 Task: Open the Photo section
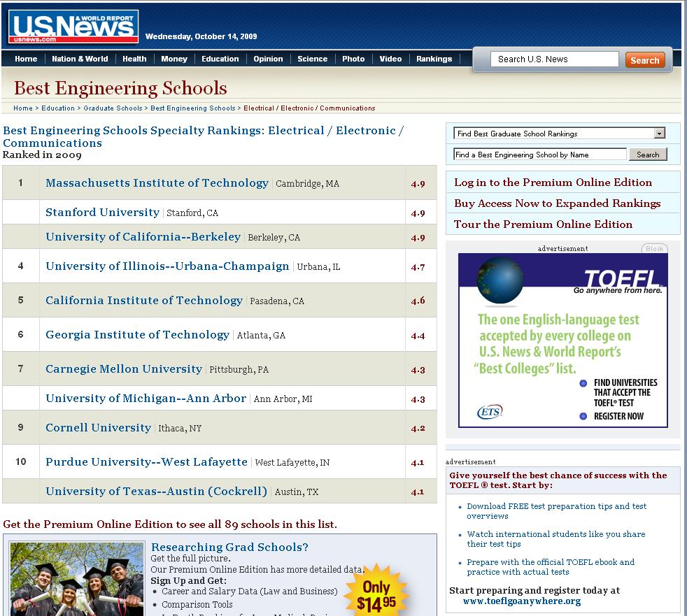353,59
